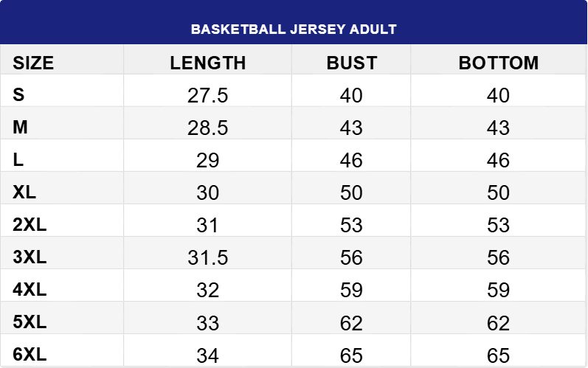588x368 pixels.
Task: Select the length value 29
Action: click(x=208, y=161)
